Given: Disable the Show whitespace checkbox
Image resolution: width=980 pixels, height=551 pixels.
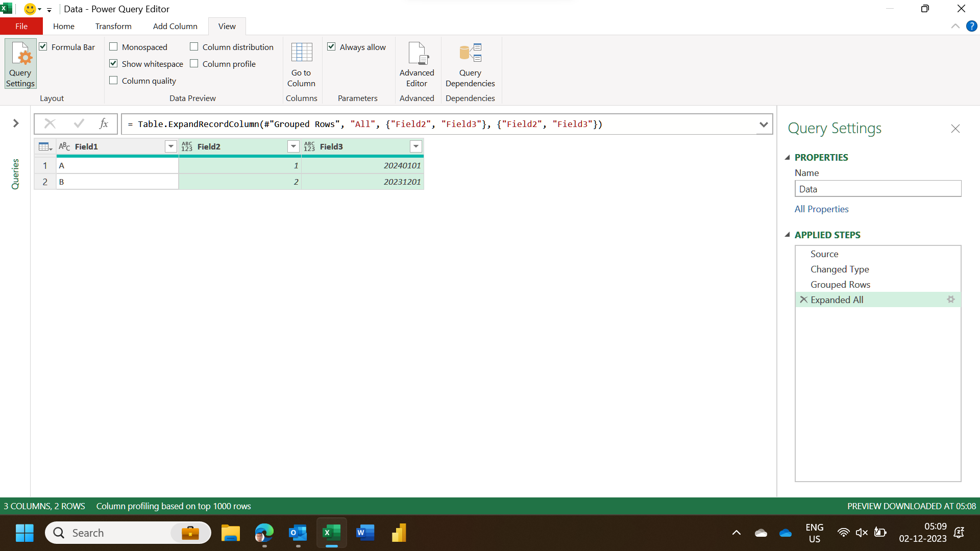Looking at the screenshot, I should 113,63.
